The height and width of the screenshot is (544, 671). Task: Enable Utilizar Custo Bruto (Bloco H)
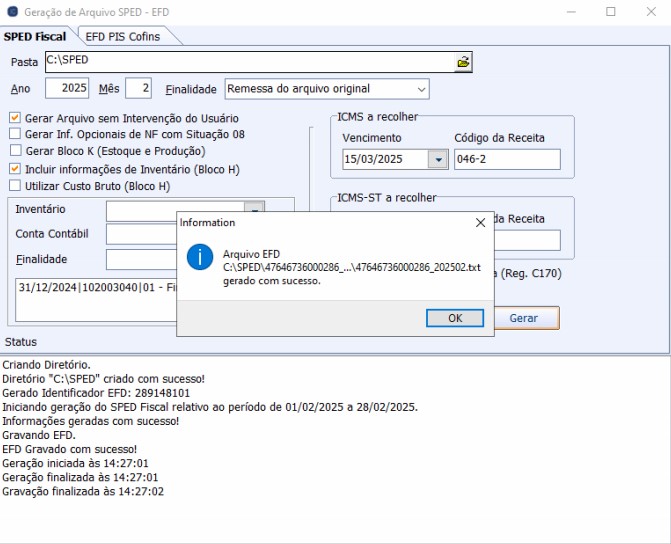pyautogui.click(x=15, y=185)
